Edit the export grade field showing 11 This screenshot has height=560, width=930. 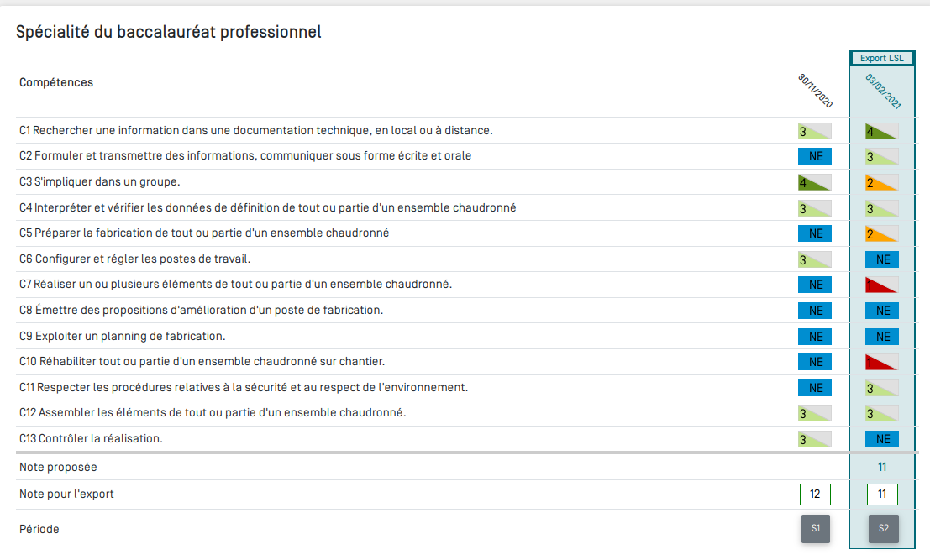[882, 495]
